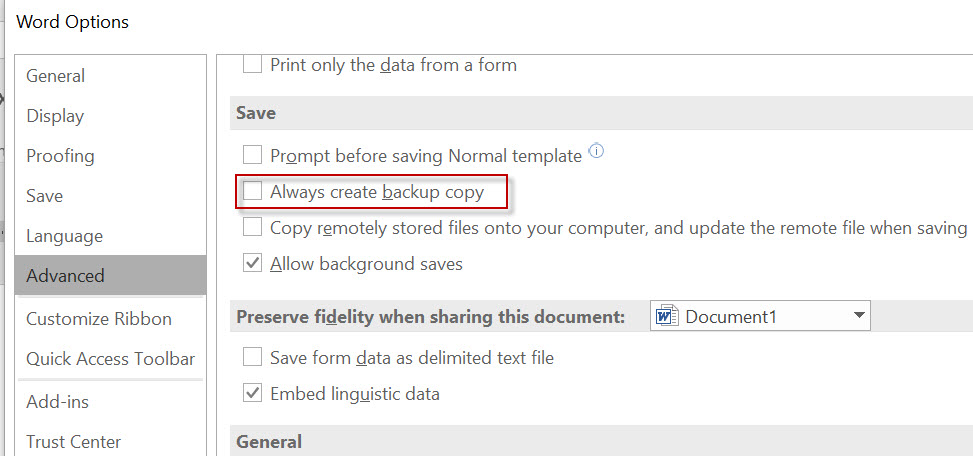Viewport: 973px width, 456px height.
Task: Click the Word document icon in Document1 dropdown
Action: coord(667,316)
